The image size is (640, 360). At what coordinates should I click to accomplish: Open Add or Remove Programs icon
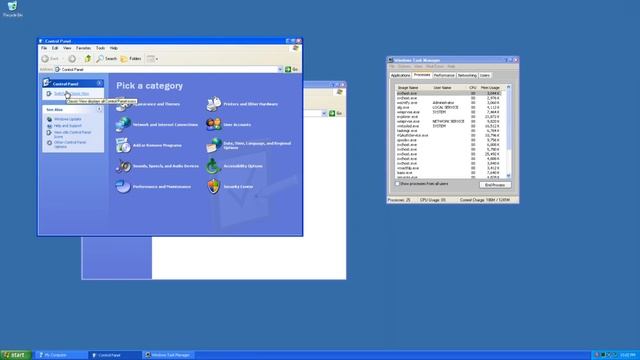123,145
